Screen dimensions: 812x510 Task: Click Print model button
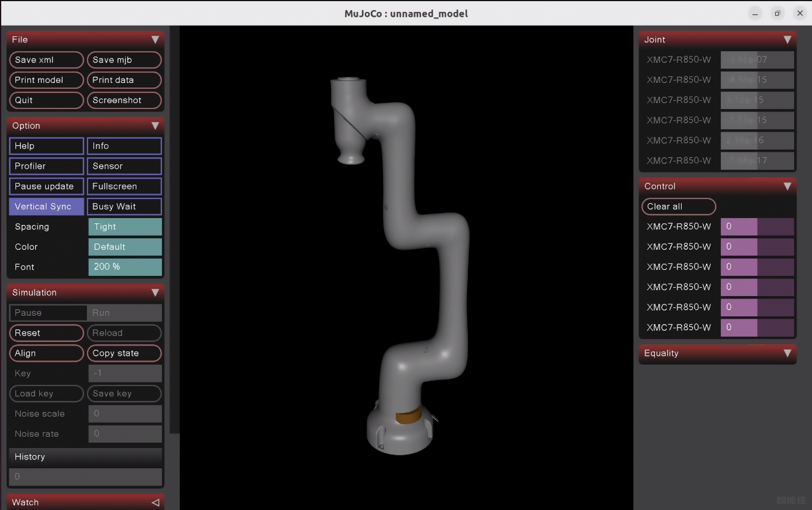[46, 80]
